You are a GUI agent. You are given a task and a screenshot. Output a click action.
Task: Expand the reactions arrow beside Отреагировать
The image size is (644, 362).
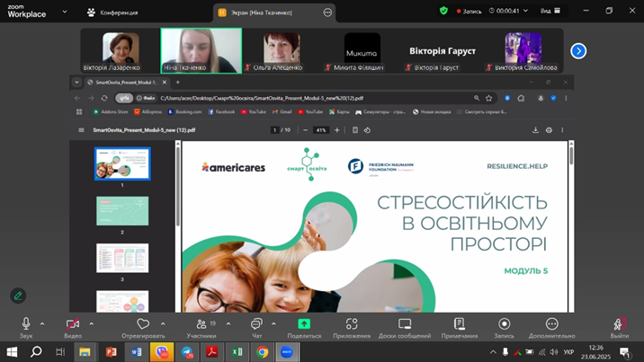coord(163,324)
